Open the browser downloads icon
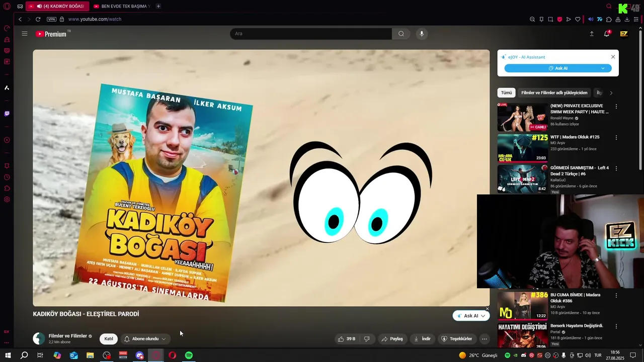 [x=627, y=19]
